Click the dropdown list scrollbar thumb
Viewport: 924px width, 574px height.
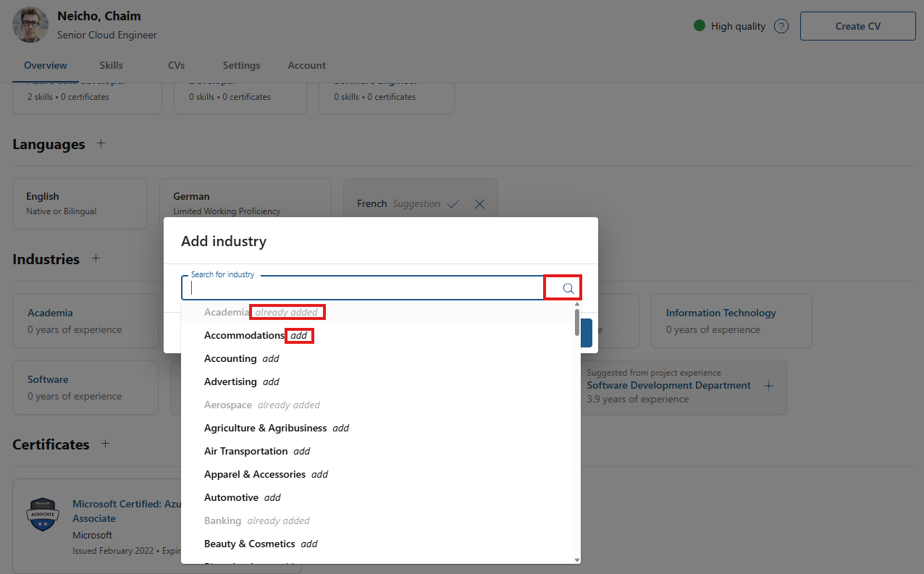point(577,323)
